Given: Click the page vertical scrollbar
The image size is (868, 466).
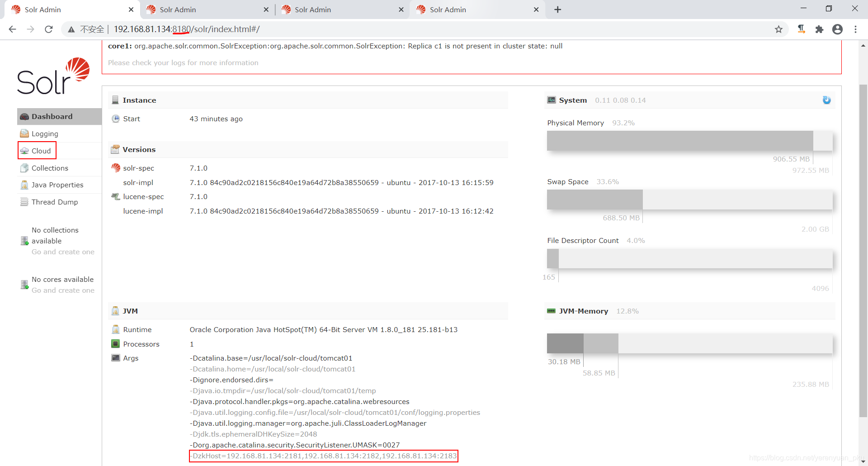Looking at the screenshot, I should (x=863, y=250).
